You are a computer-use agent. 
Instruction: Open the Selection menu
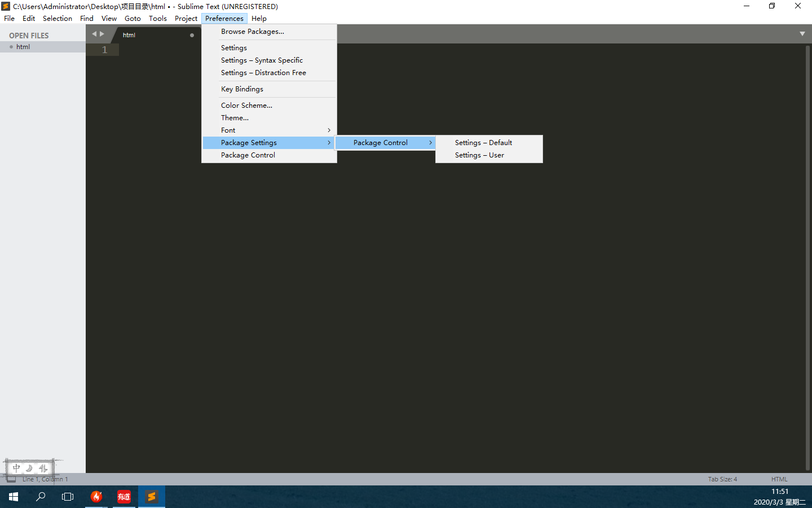58,18
